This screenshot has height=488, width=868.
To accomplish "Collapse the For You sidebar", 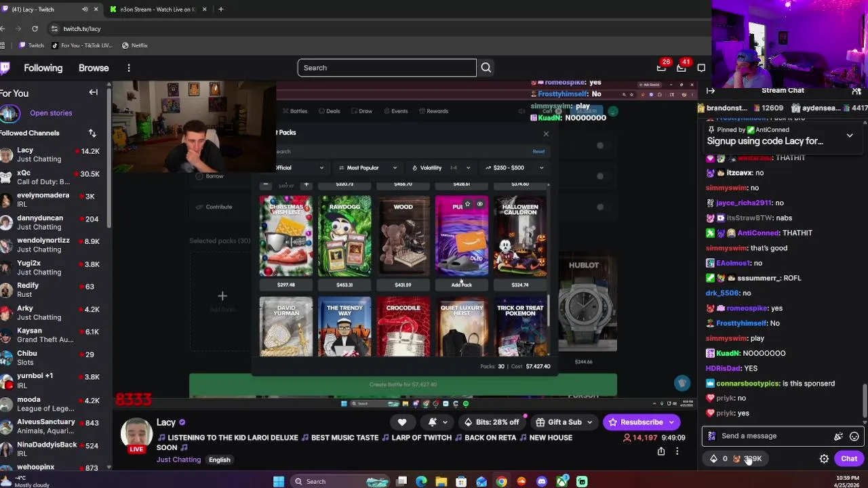I will coord(94,93).
